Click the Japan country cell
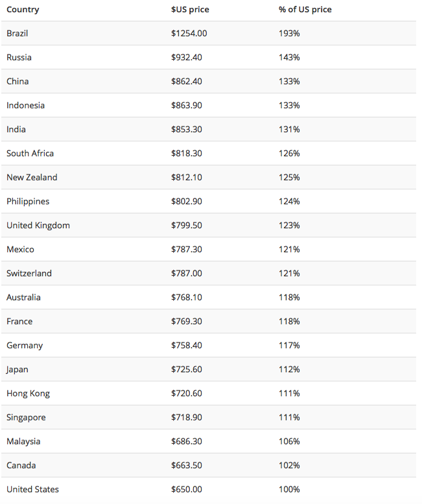 pos(18,369)
